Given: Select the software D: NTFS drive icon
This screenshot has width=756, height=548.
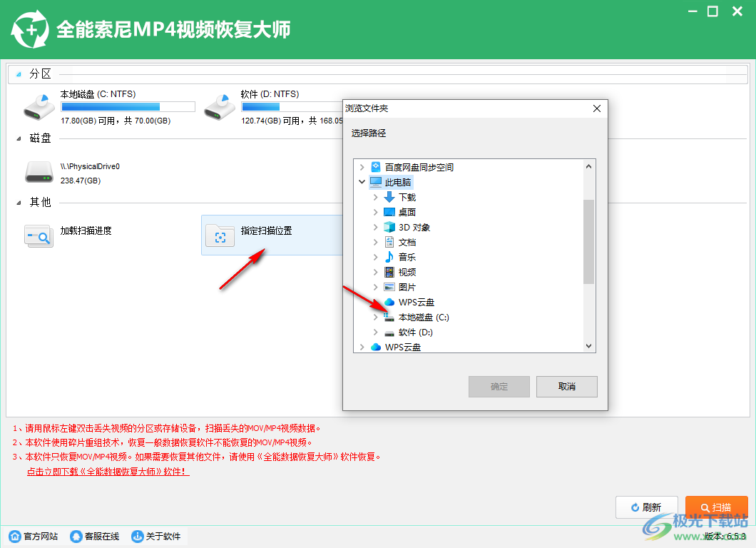Looking at the screenshot, I should point(220,107).
